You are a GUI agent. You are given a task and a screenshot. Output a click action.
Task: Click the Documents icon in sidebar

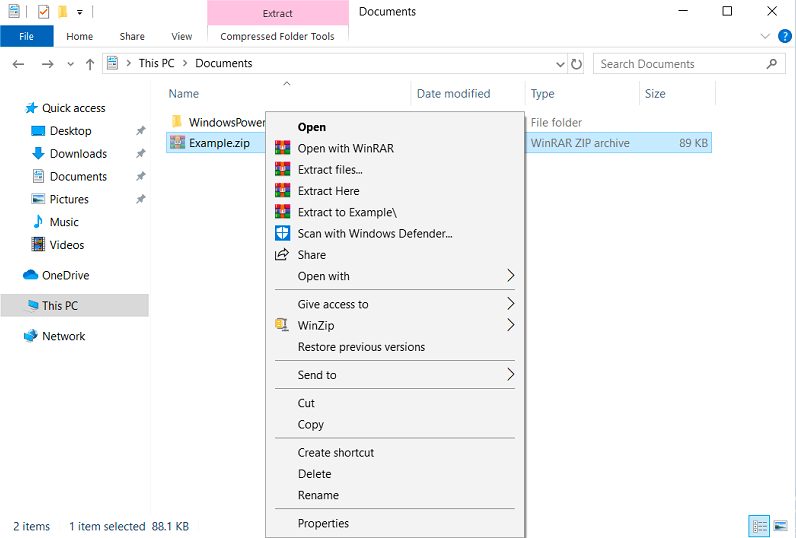coord(38,176)
